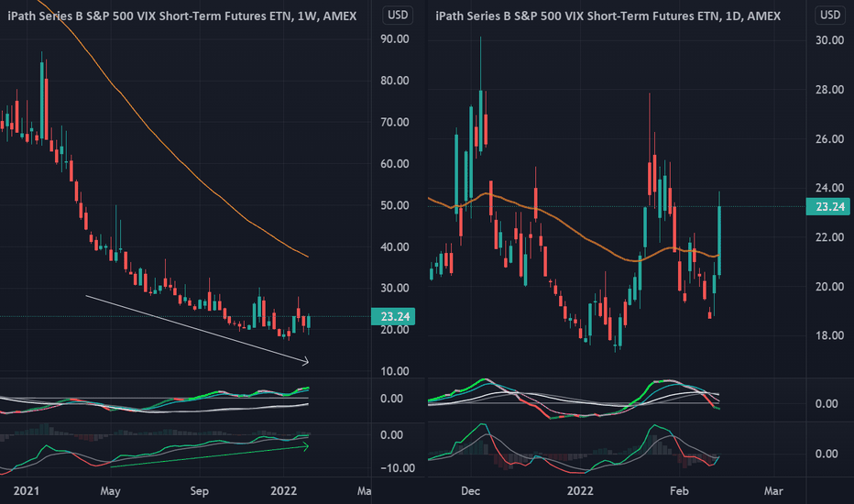854x504 pixels.
Task: Click the May label on weekly time axis
Action: (x=110, y=491)
